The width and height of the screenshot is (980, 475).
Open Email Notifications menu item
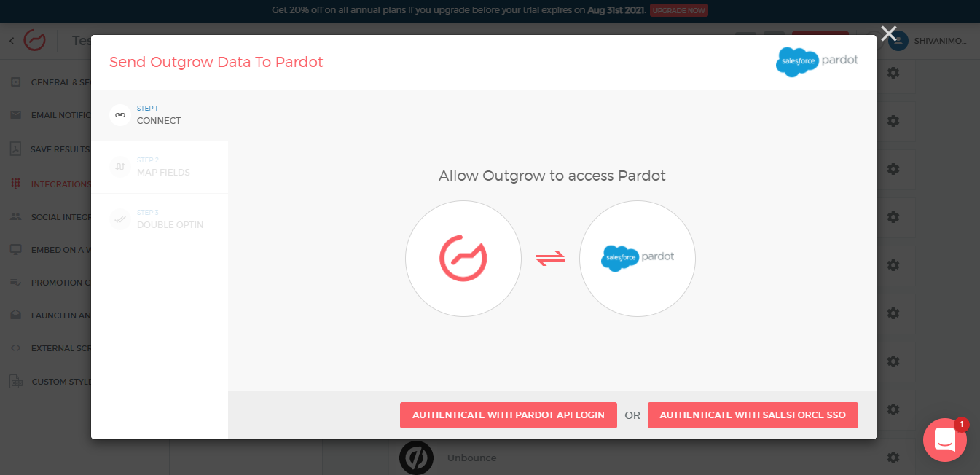pyautogui.click(x=50, y=115)
